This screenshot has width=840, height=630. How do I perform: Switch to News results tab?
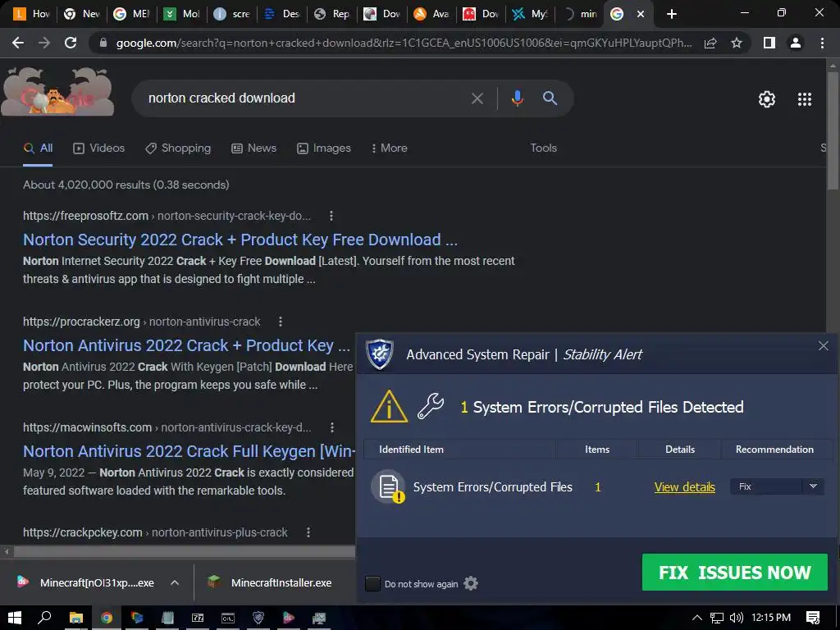pyautogui.click(x=254, y=148)
